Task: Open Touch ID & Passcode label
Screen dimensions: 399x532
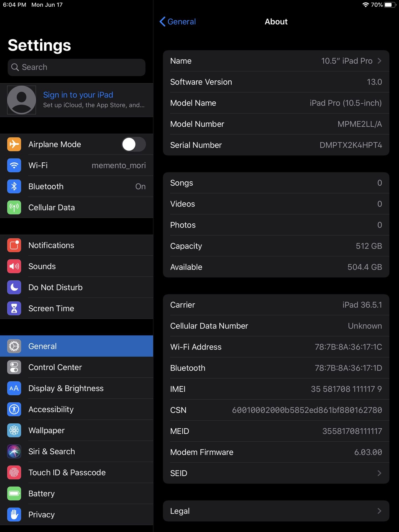Action: (x=67, y=472)
